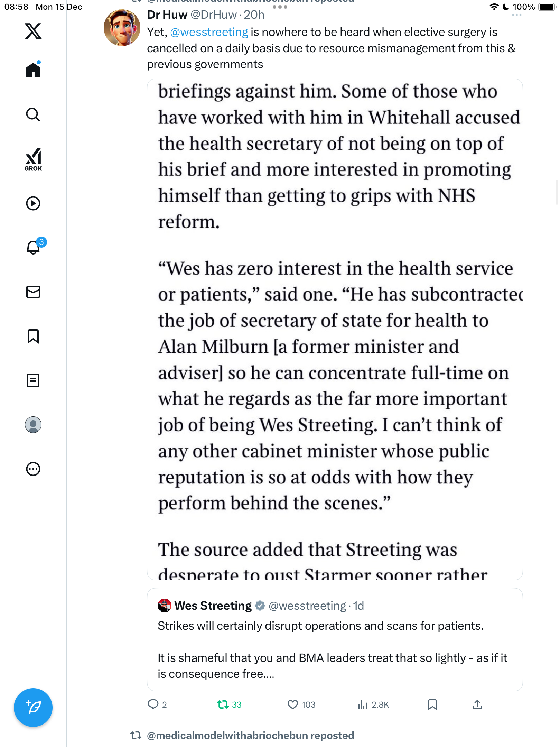Open your profile avatar page

pos(33,425)
